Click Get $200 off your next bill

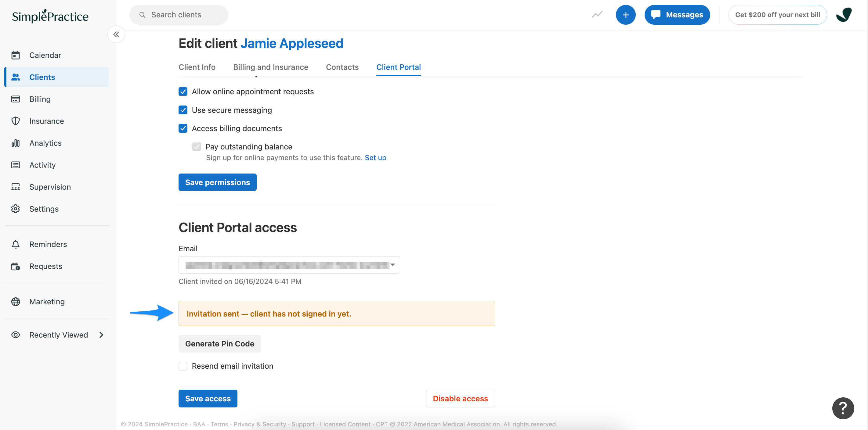click(777, 14)
